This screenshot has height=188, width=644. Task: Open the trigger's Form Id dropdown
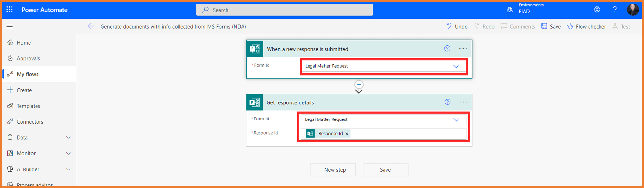pos(384,66)
